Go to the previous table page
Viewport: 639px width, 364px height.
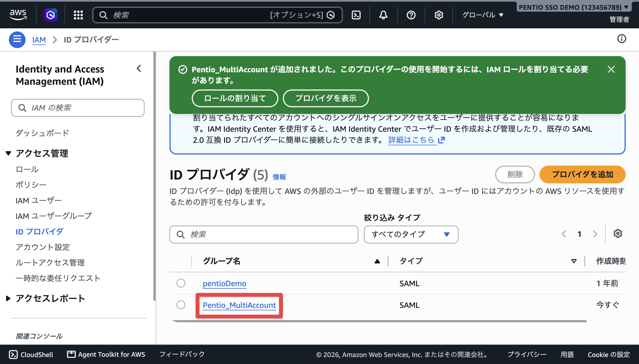coord(564,234)
